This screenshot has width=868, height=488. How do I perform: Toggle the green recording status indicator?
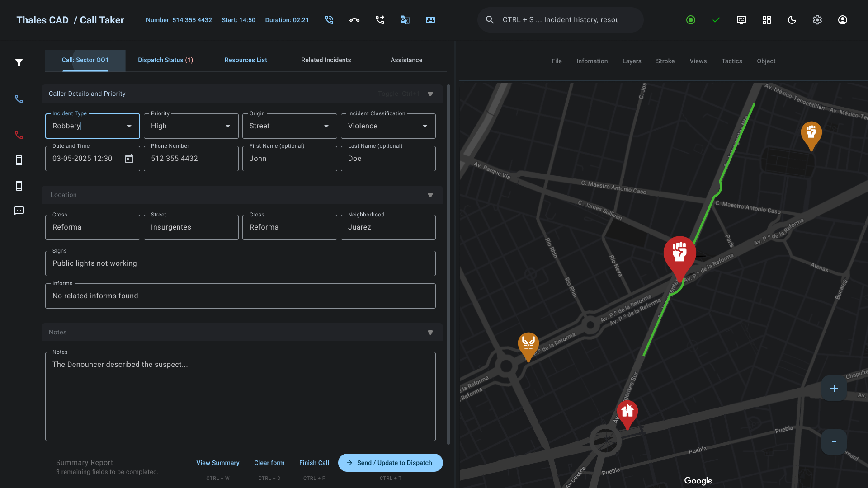(x=691, y=20)
